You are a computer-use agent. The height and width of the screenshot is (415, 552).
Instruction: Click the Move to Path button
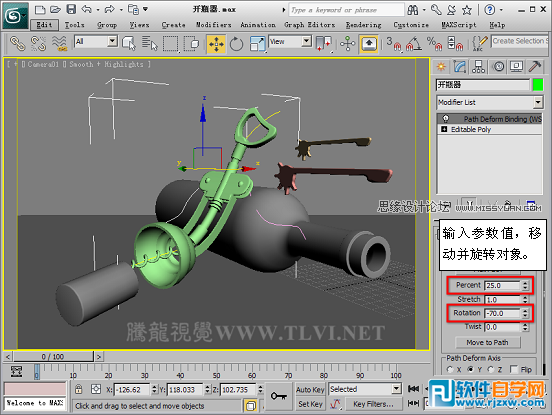pyautogui.click(x=488, y=342)
